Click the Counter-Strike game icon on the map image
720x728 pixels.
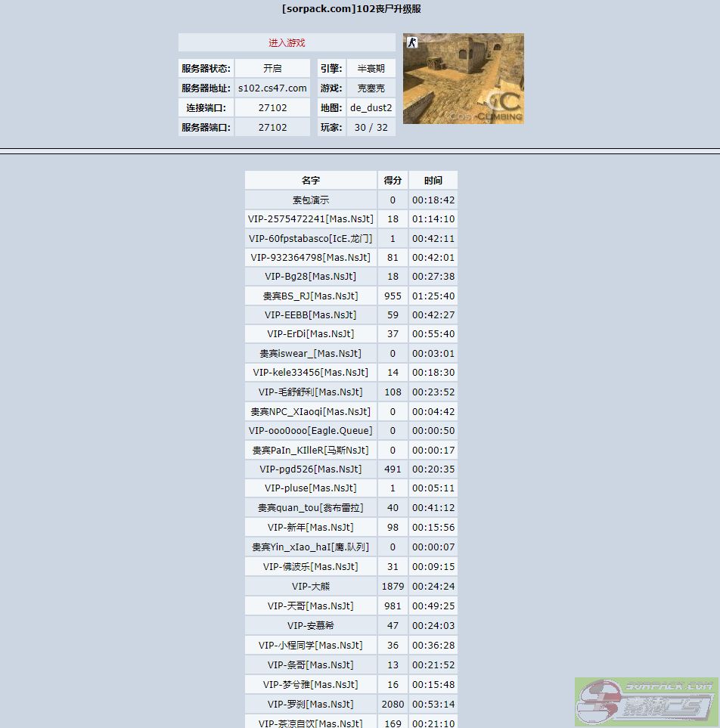pyautogui.click(x=412, y=43)
